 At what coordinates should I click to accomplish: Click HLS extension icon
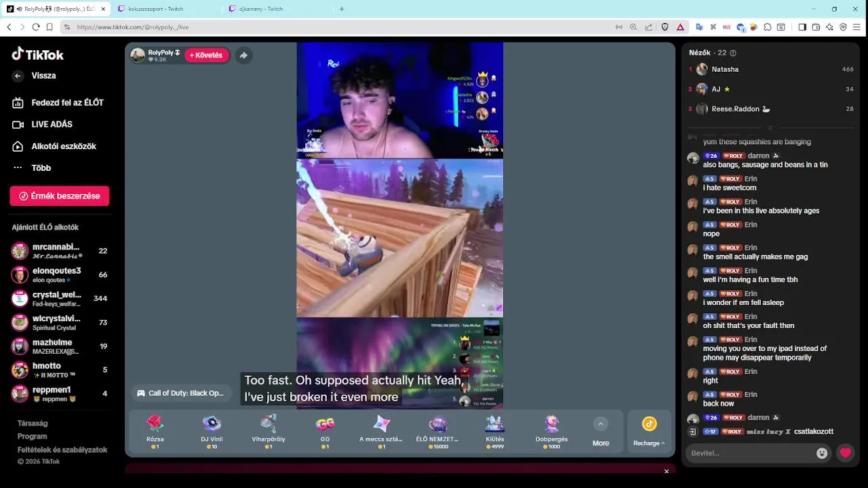(x=727, y=27)
